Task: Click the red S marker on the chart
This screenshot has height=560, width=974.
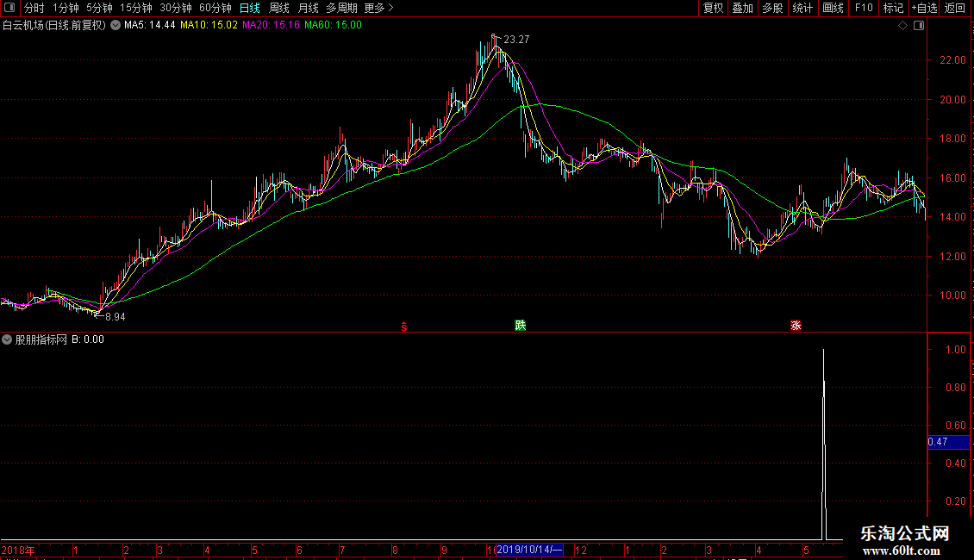Action: tap(404, 326)
